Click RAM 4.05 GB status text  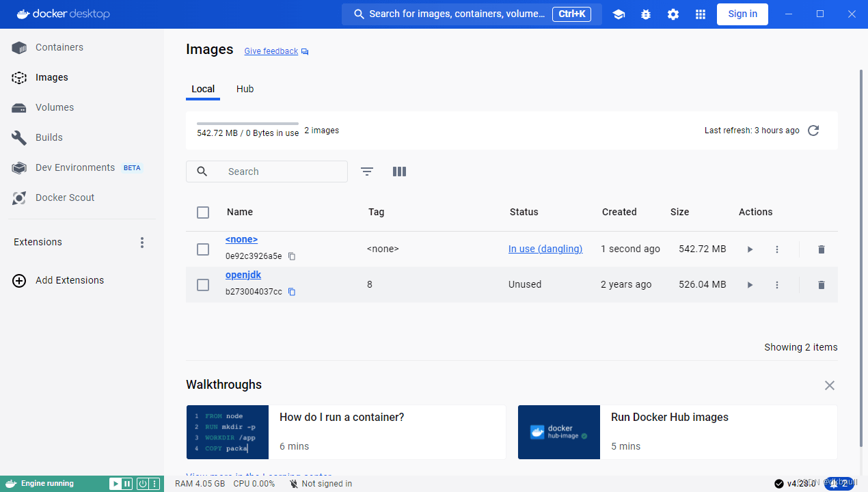[x=200, y=484]
